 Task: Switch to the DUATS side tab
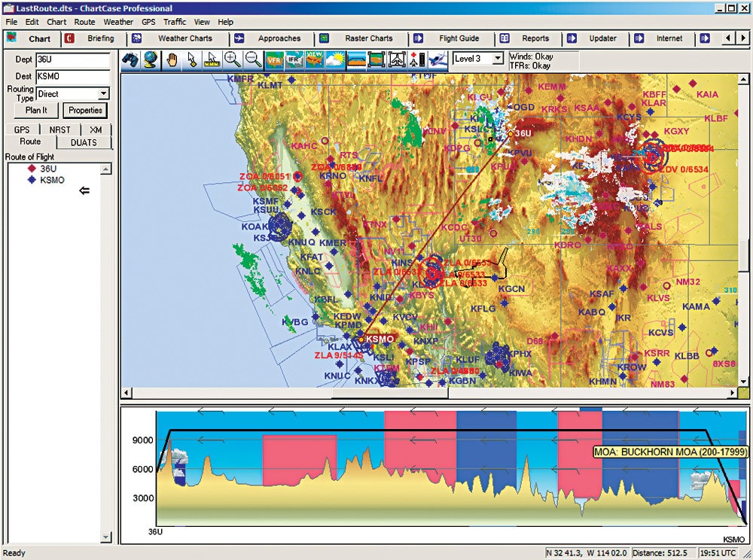coord(84,142)
